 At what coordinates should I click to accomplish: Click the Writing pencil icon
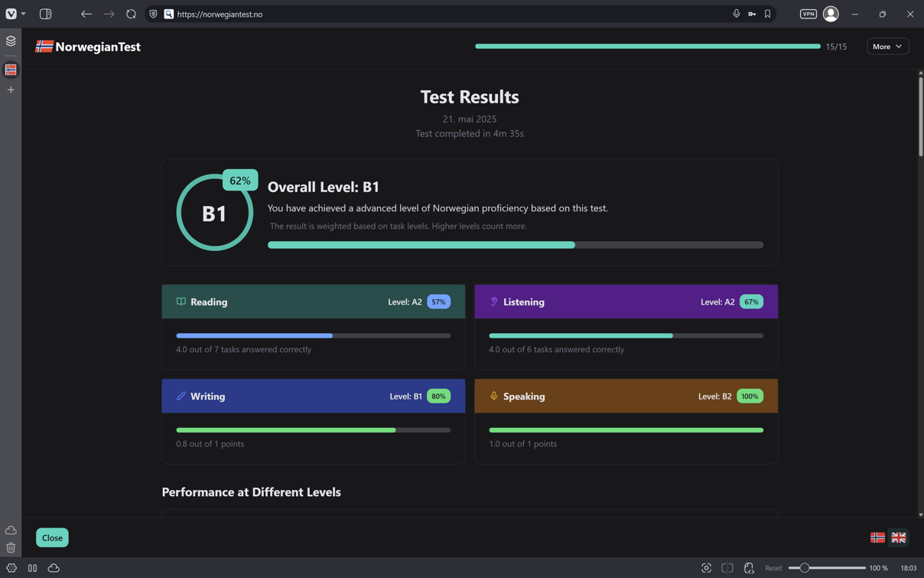coord(181,397)
